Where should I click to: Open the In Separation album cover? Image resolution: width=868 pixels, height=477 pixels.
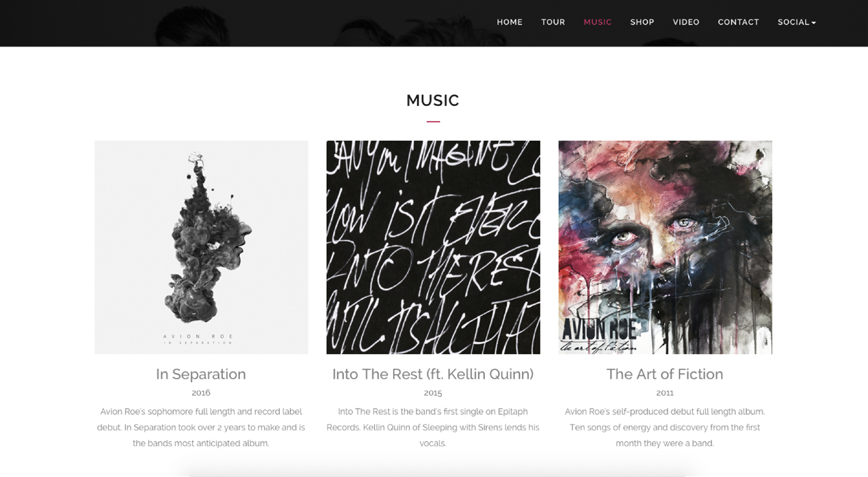(x=201, y=247)
